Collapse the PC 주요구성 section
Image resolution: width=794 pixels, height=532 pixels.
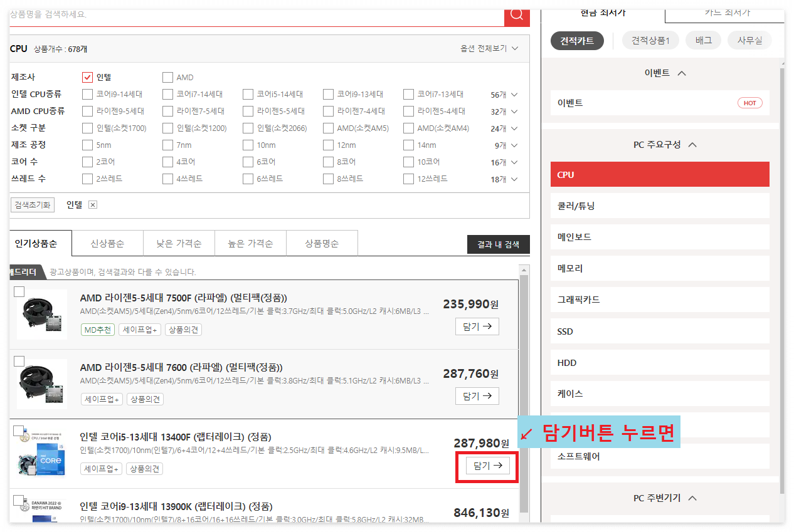[665, 145]
